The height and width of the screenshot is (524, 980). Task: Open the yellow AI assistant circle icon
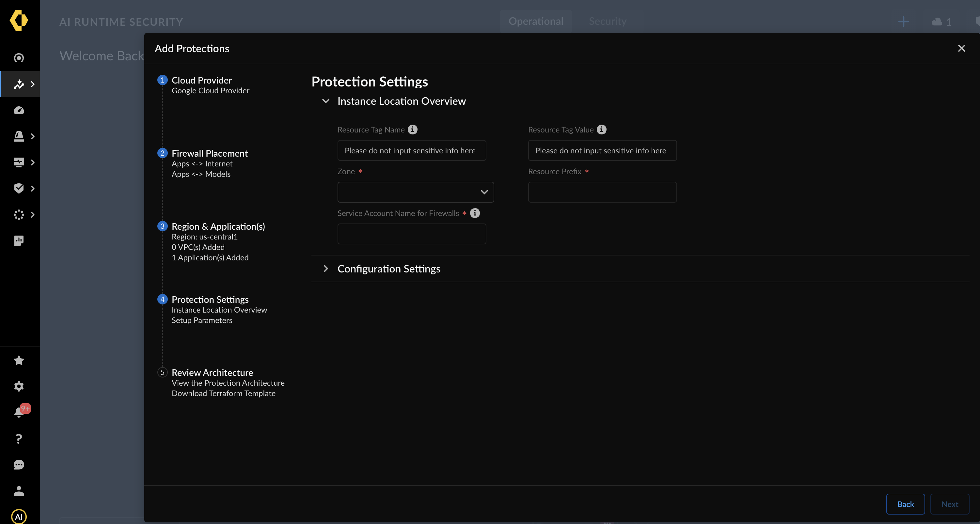(19, 516)
